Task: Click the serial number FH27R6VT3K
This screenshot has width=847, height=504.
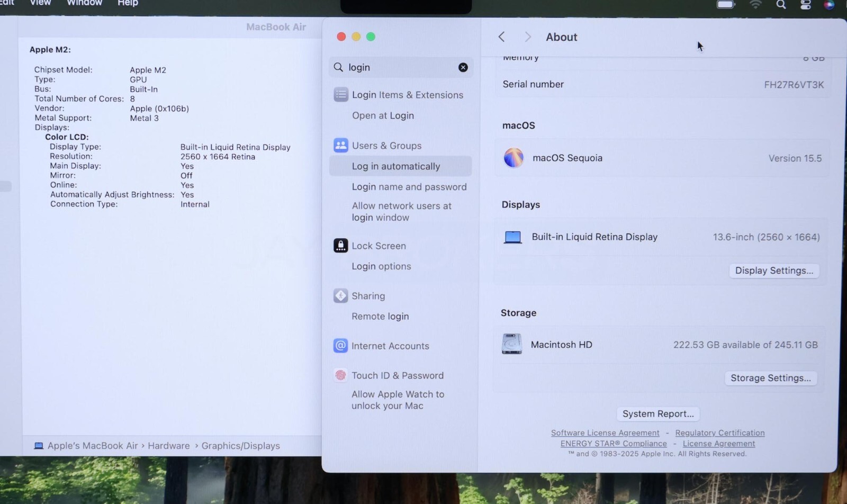Action: click(x=794, y=85)
